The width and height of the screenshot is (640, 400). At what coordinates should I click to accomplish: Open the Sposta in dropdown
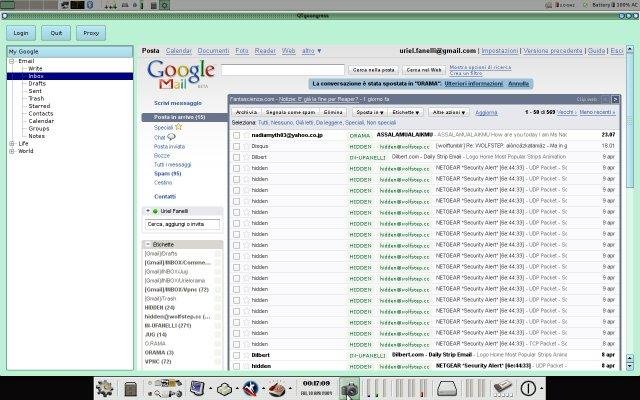(370, 112)
